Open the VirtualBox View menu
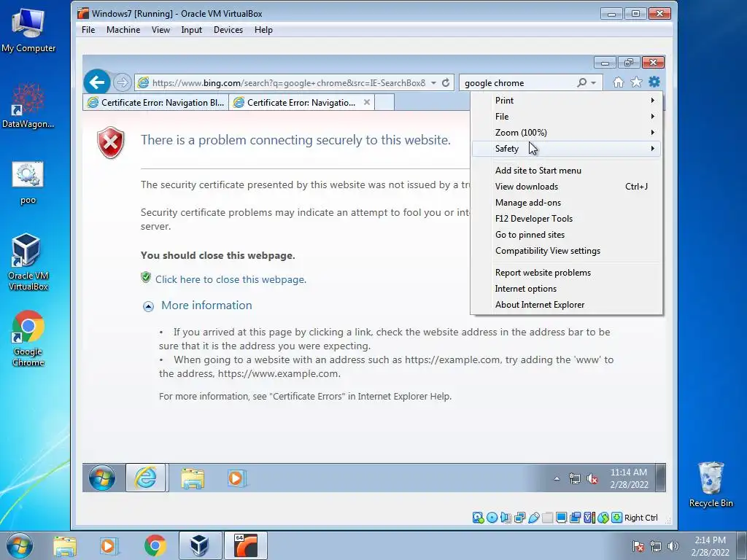The height and width of the screenshot is (560, 747). 160,29
